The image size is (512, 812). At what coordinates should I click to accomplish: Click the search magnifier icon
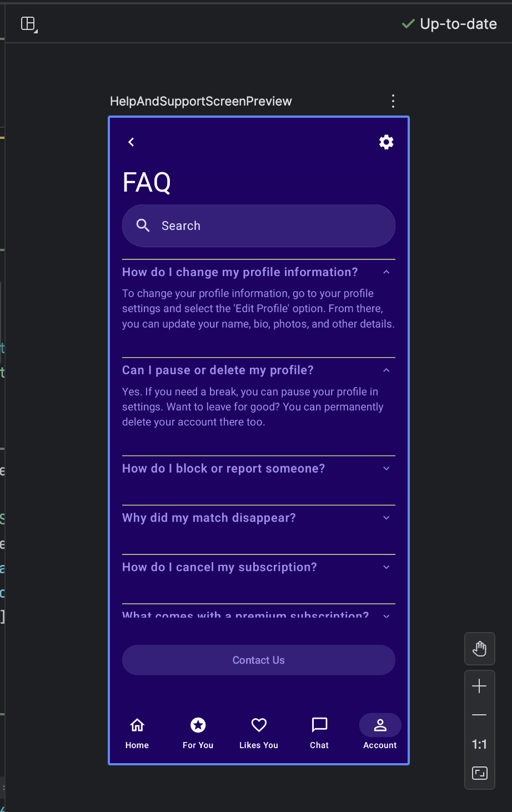[x=143, y=225]
